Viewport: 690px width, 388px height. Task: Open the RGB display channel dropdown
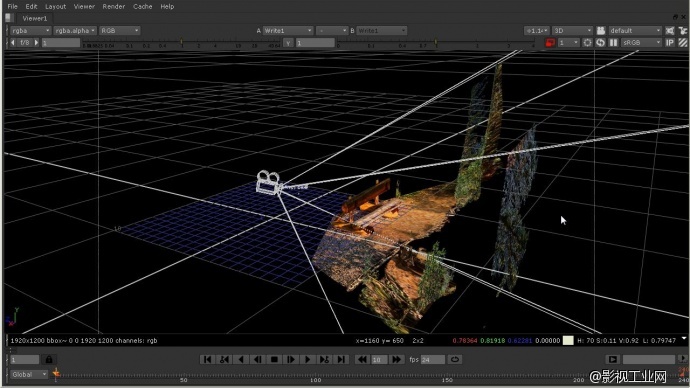pos(120,31)
